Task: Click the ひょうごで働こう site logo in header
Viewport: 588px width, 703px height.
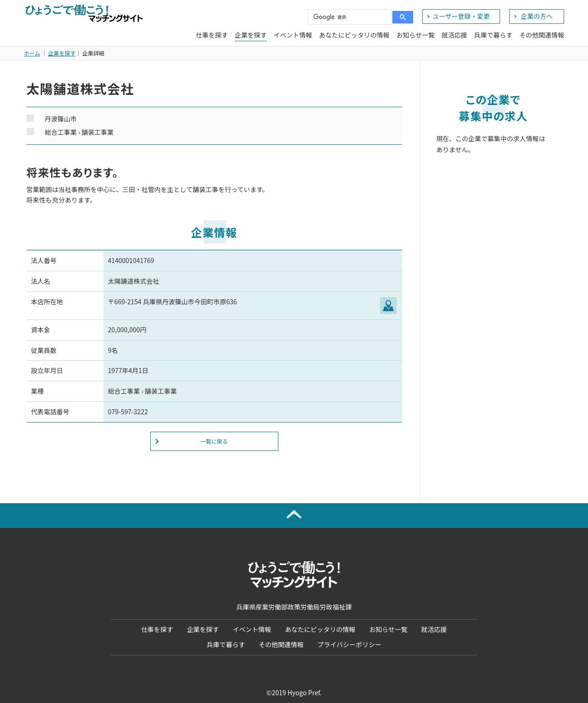Action: pos(84,13)
